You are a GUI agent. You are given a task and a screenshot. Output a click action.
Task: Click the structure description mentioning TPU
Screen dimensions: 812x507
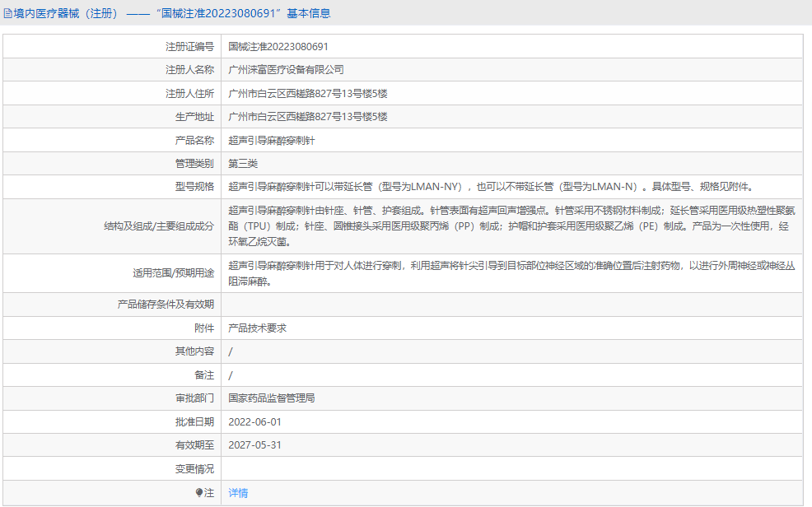coord(511,226)
